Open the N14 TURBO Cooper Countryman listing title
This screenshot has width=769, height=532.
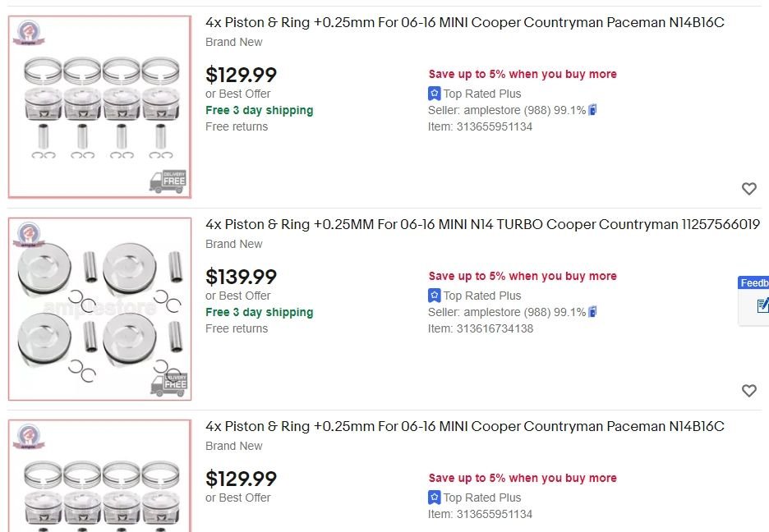(482, 224)
